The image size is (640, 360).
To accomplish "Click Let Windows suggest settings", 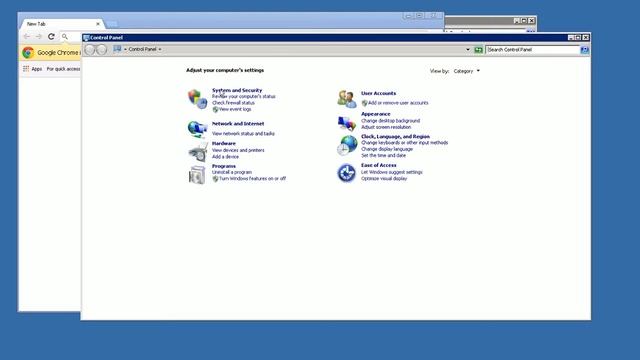I will pyautogui.click(x=392, y=172).
